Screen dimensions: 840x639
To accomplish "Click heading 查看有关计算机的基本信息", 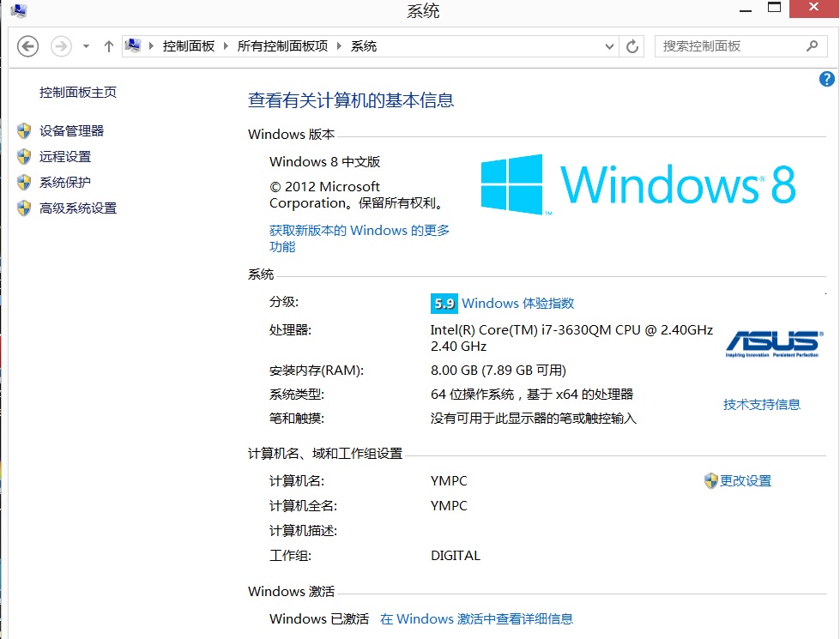I will tap(351, 100).
